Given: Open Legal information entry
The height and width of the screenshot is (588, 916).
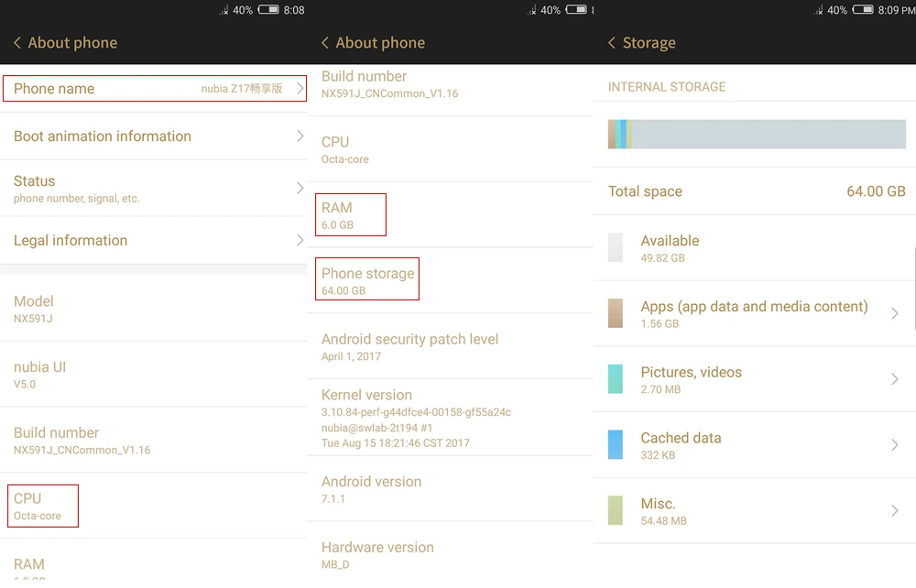Looking at the screenshot, I should tap(153, 241).
